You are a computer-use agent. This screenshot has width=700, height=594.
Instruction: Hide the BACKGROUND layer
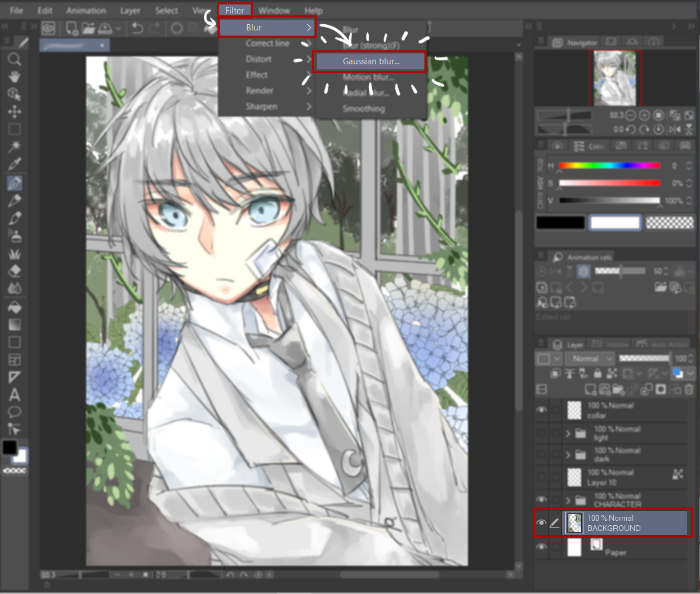(x=541, y=523)
